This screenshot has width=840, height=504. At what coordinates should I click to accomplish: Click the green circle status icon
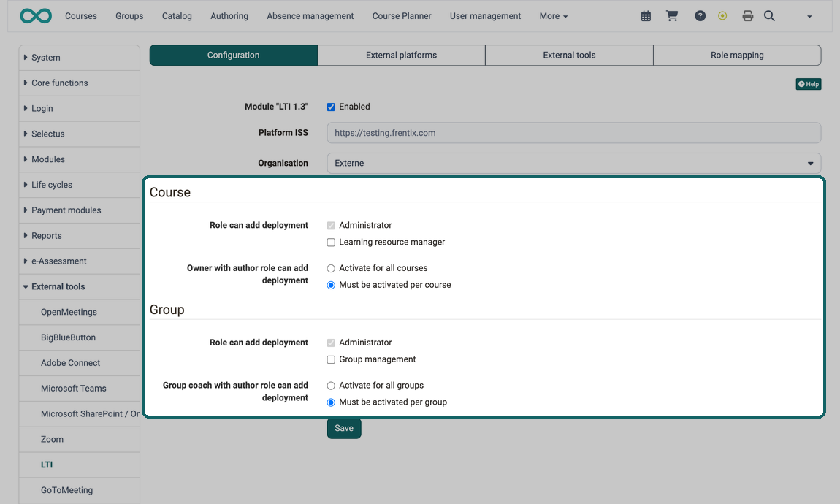(x=722, y=16)
